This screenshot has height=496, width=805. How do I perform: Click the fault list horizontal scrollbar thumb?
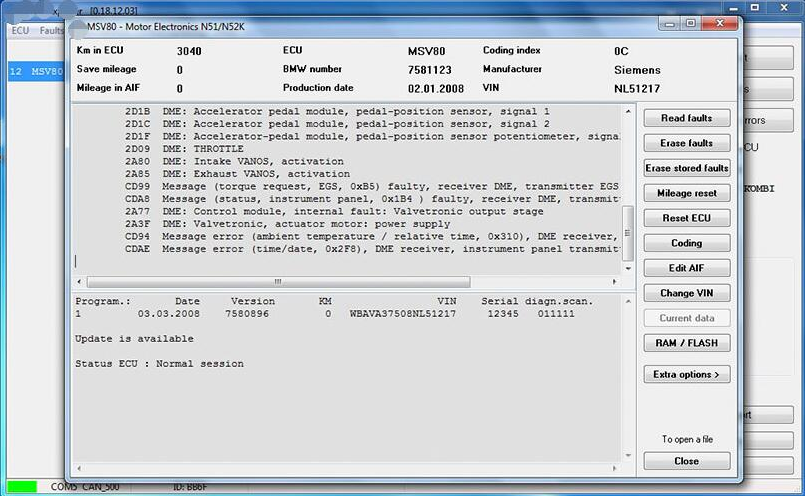[x=278, y=282]
